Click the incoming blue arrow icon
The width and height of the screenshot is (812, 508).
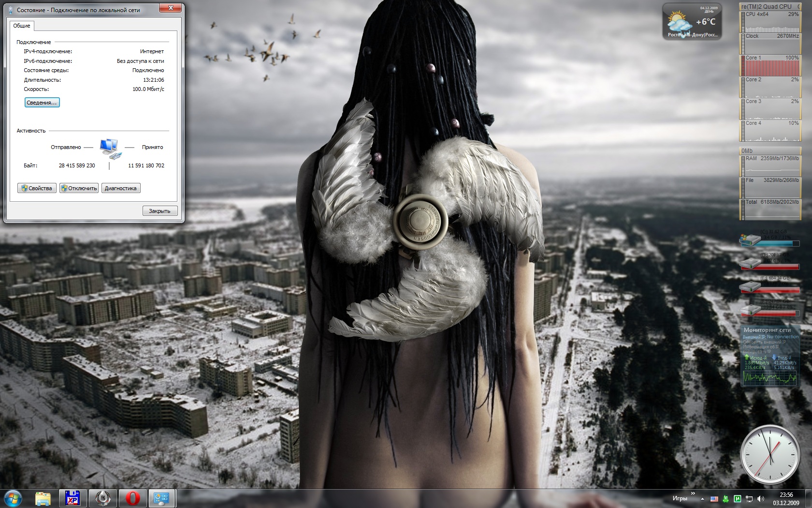(774, 357)
